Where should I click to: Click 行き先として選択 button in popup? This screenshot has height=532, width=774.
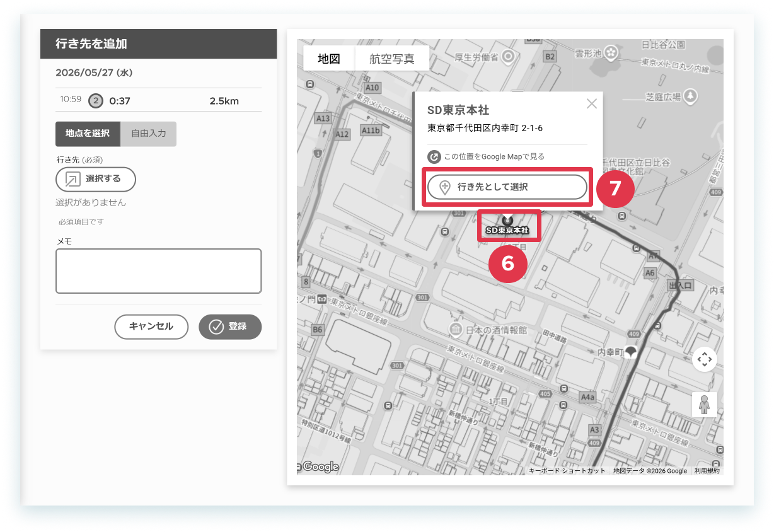pyautogui.click(x=507, y=187)
